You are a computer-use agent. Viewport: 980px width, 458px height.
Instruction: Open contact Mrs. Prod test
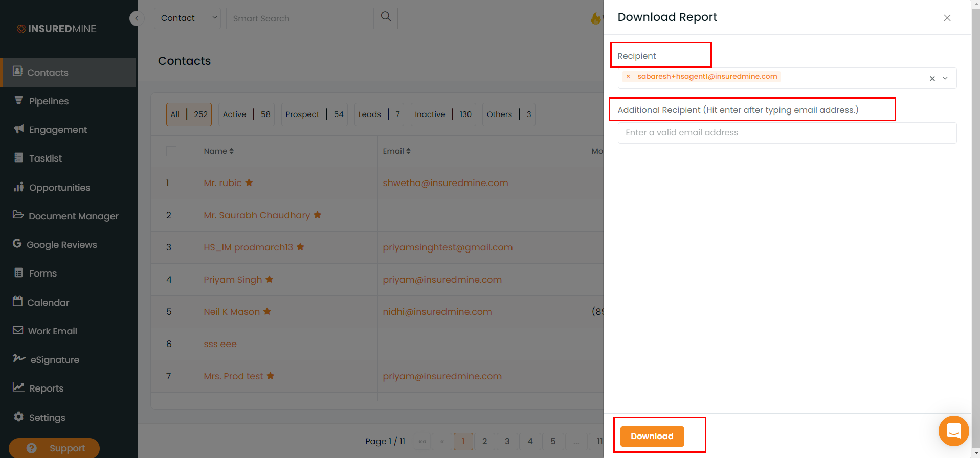pyautogui.click(x=233, y=376)
